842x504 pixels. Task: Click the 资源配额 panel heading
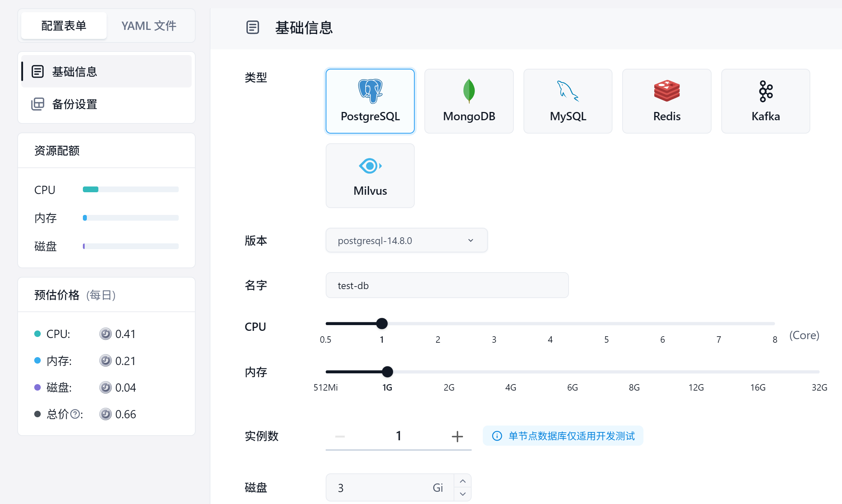[x=57, y=150]
